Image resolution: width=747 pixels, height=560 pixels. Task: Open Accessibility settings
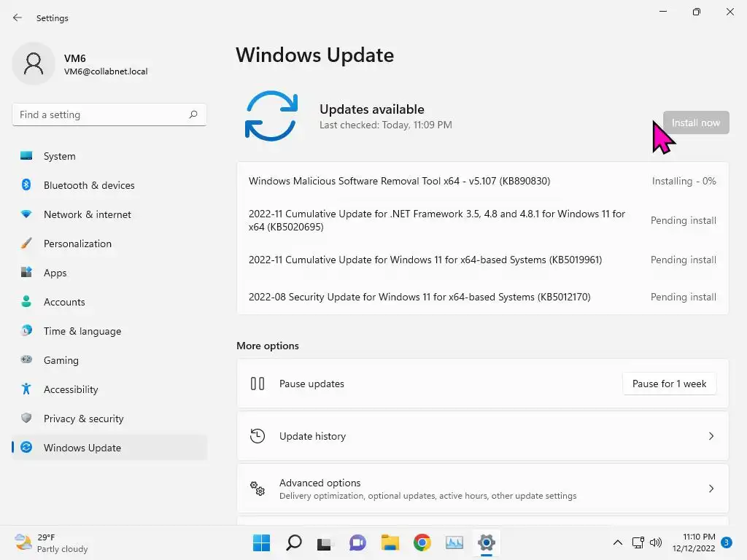[x=109, y=389]
